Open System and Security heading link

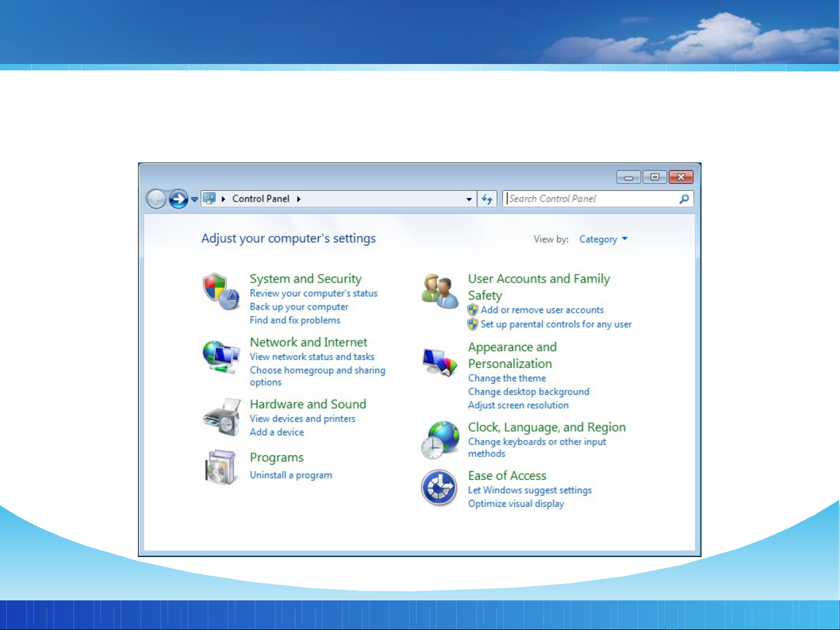click(306, 279)
